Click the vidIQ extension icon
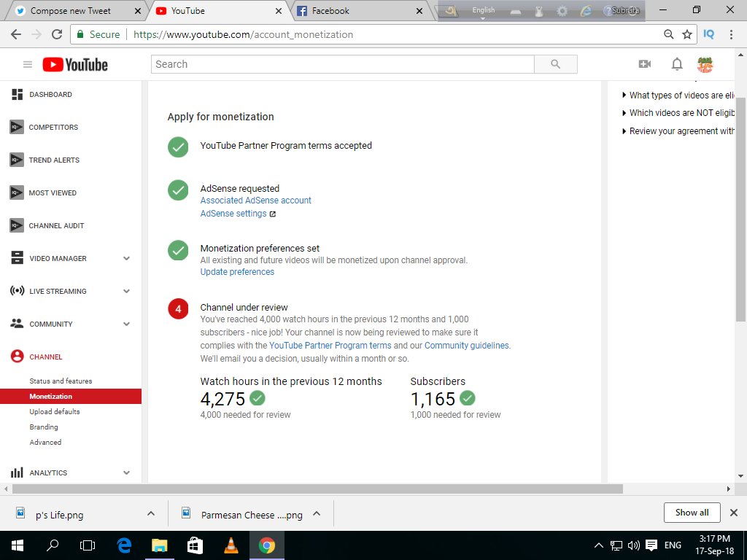747x560 pixels. [x=709, y=34]
